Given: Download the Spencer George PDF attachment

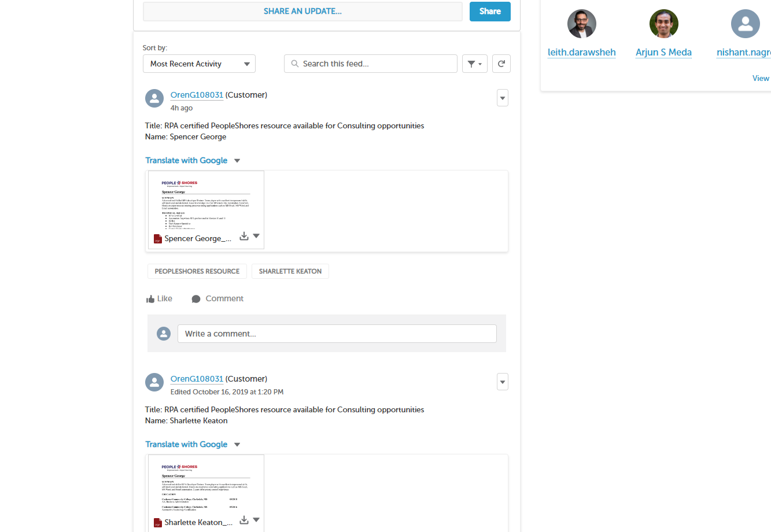Looking at the screenshot, I should [244, 236].
